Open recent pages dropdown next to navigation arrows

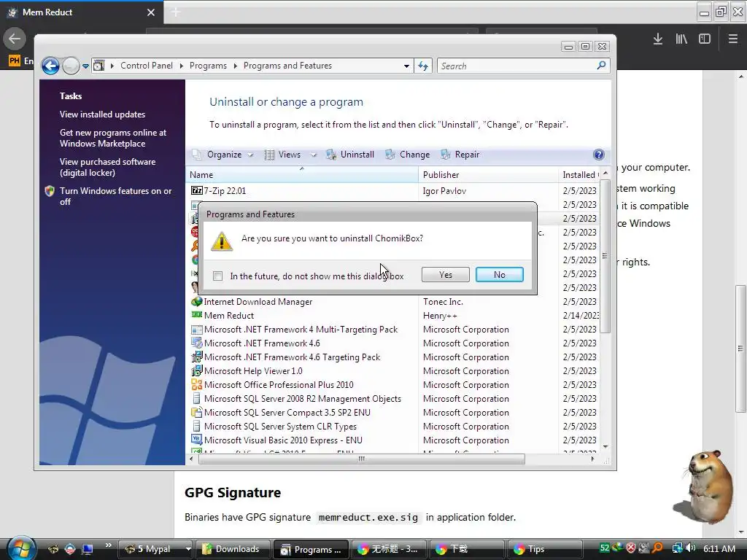coord(85,66)
